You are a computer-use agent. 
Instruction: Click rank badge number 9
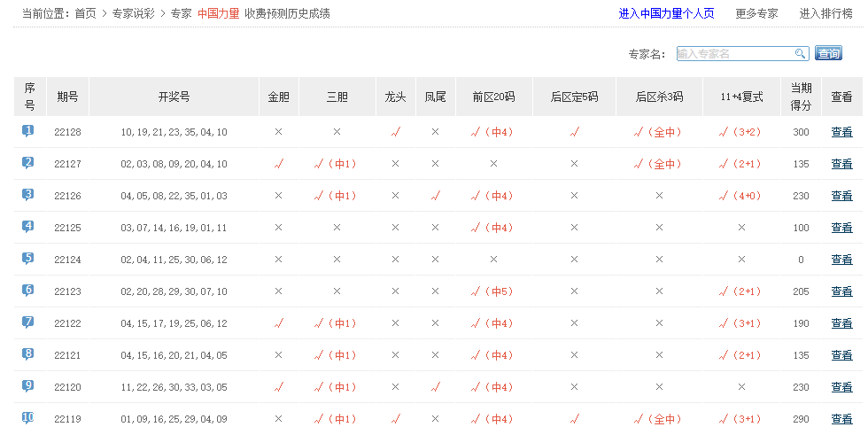(28, 386)
